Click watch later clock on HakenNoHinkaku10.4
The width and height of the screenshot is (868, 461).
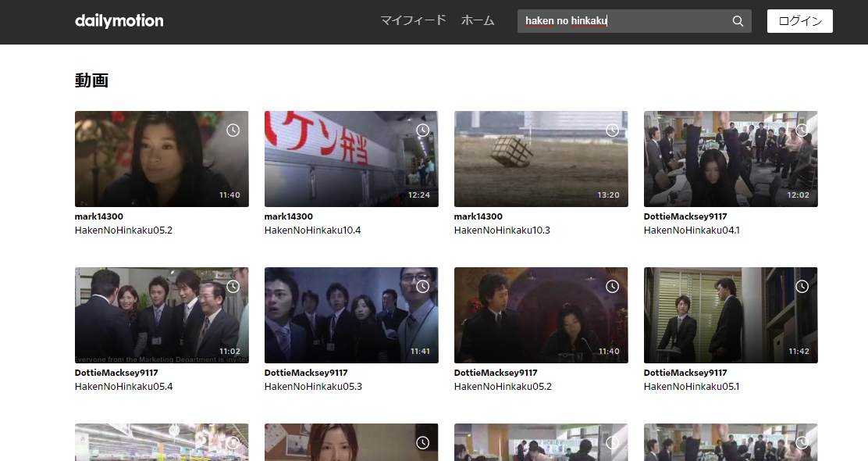pos(423,130)
